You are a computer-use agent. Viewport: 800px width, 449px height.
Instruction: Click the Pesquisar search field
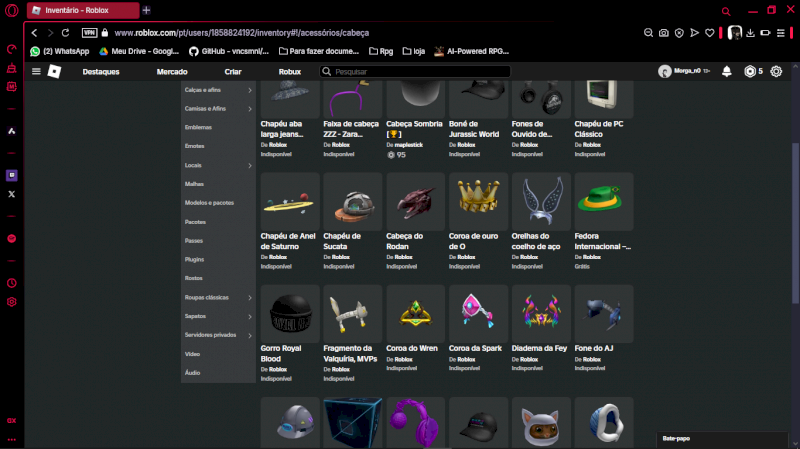(415, 71)
